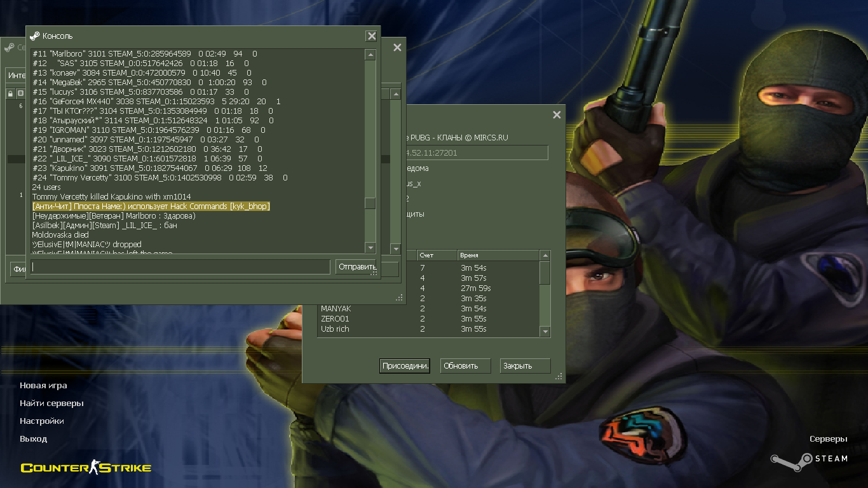The width and height of the screenshot is (868, 488).
Task: Click the 3m 35s time cell
Action: click(473, 299)
